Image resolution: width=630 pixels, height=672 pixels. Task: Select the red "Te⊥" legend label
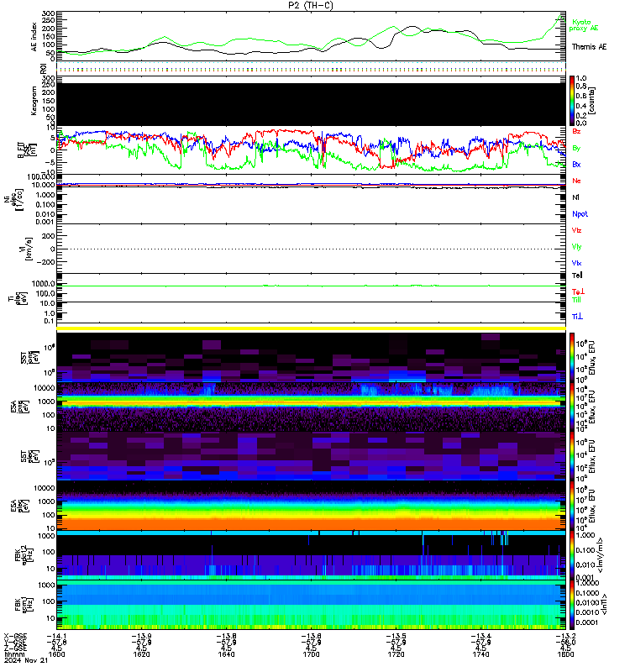[578, 291]
